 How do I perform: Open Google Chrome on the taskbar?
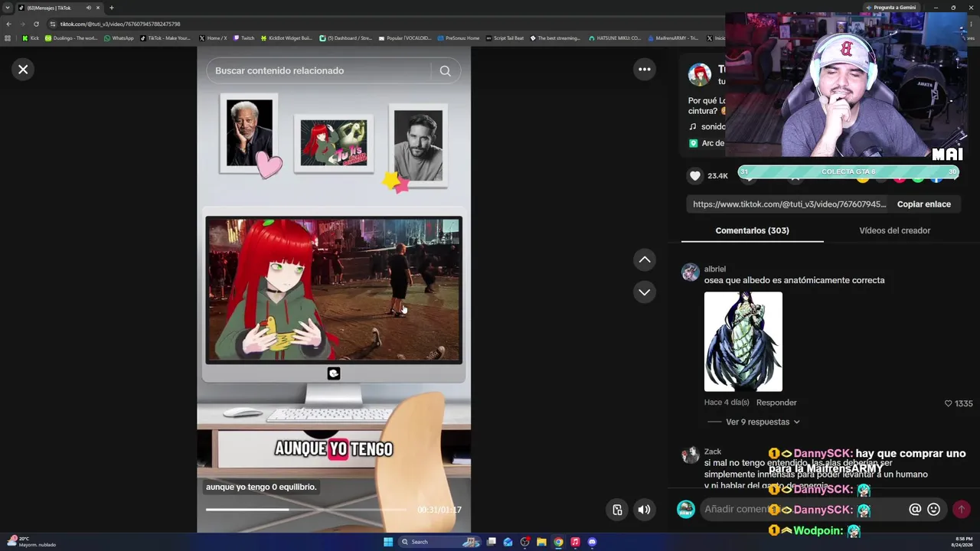pyautogui.click(x=558, y=542)
